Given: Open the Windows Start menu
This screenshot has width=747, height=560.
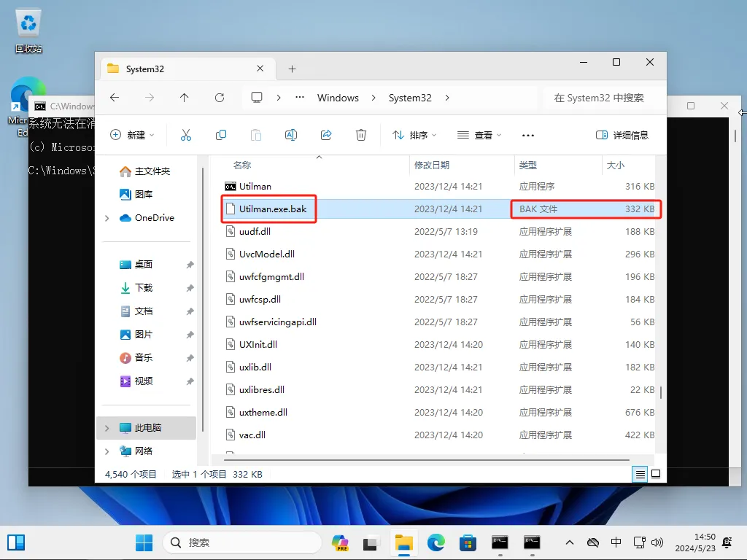Looking at the screenshot, I should 144,542.
